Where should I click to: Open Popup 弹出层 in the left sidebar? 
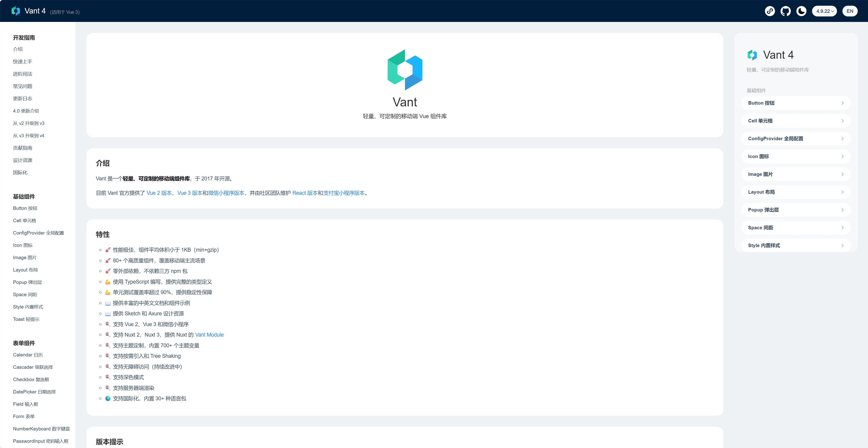click(27, 282)
